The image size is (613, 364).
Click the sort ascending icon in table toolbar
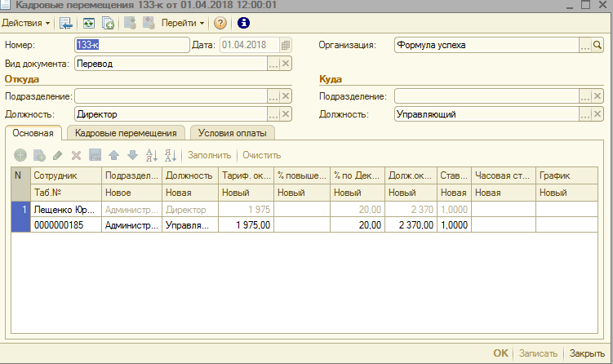coord(151,155)
